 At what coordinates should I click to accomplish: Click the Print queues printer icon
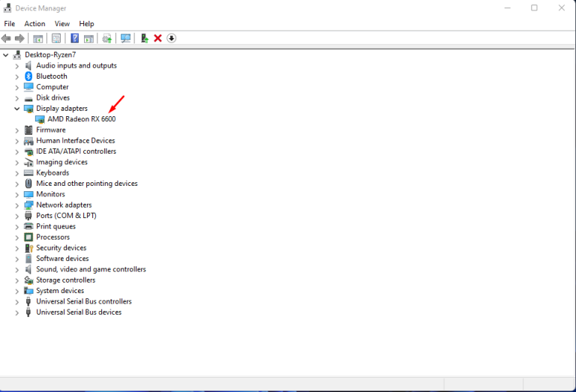pos(28,226)
